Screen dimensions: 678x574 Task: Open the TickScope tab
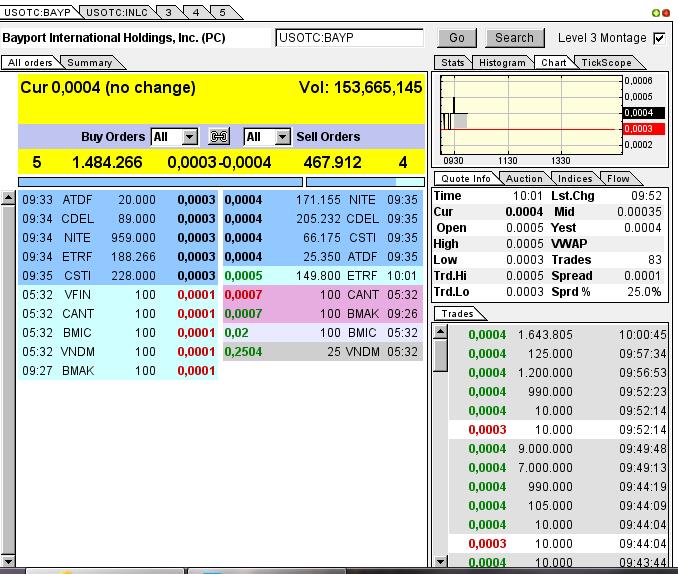pyautogui.click(x=606, y=63)
